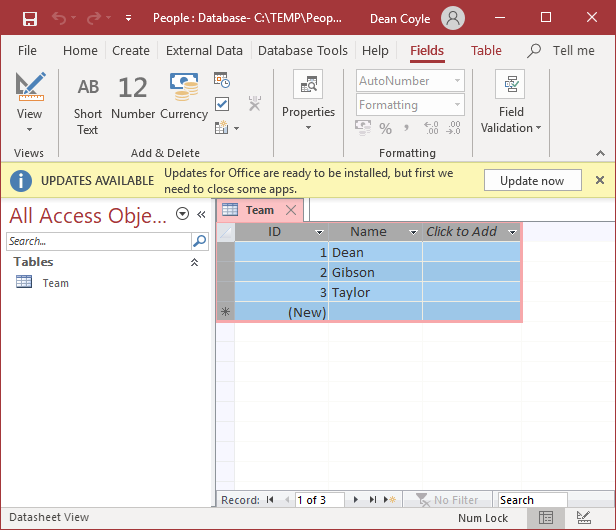The height and width of the screenshot is (530, 616).
Task: Select the Team table in navigation pane
Action: [x=42, y=282]
